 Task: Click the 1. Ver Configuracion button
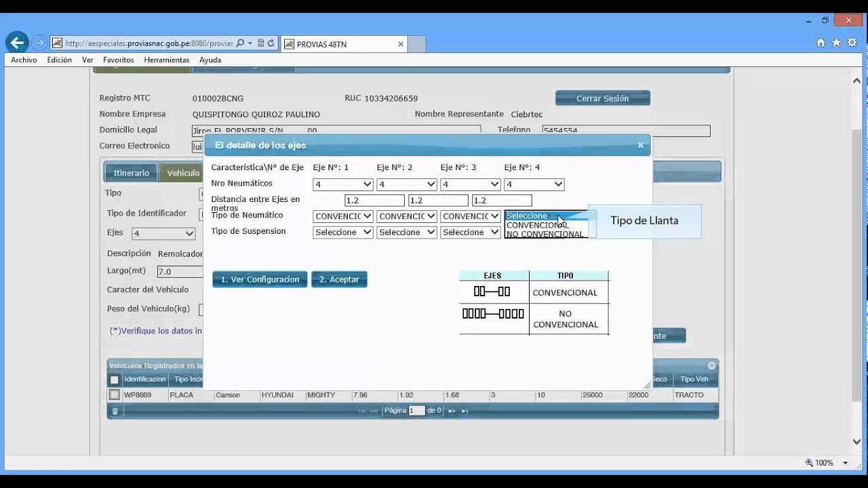260,279
